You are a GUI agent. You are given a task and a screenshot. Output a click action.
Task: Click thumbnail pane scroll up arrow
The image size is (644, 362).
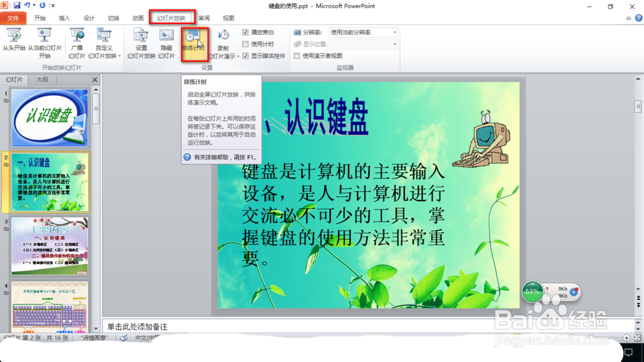96,90
